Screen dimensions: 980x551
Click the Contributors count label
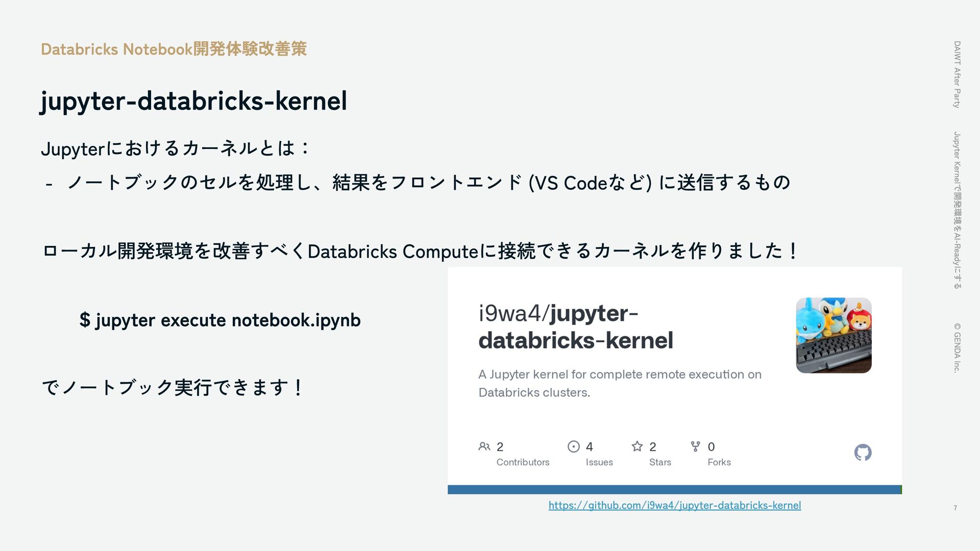523,462
